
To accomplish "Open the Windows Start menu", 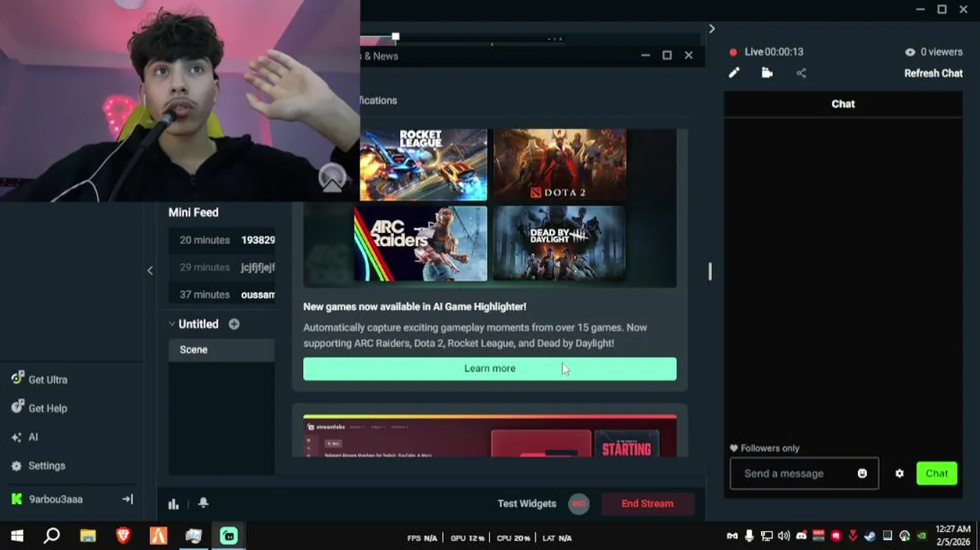I will point(17,536).
